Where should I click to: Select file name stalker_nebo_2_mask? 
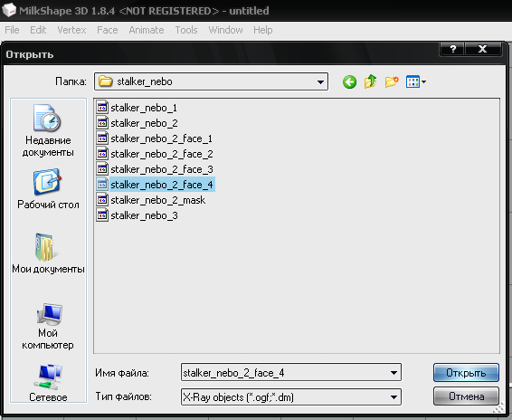click(x=157, y=200)
